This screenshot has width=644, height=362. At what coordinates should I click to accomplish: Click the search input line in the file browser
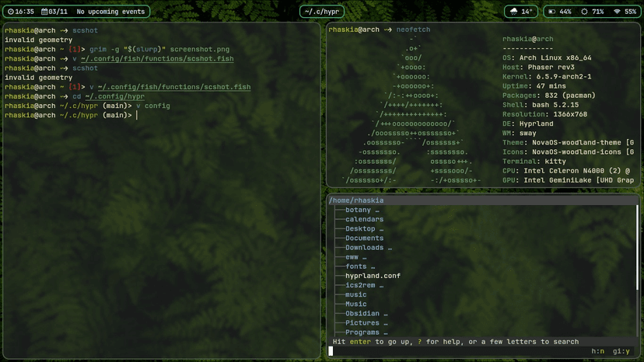451,351
